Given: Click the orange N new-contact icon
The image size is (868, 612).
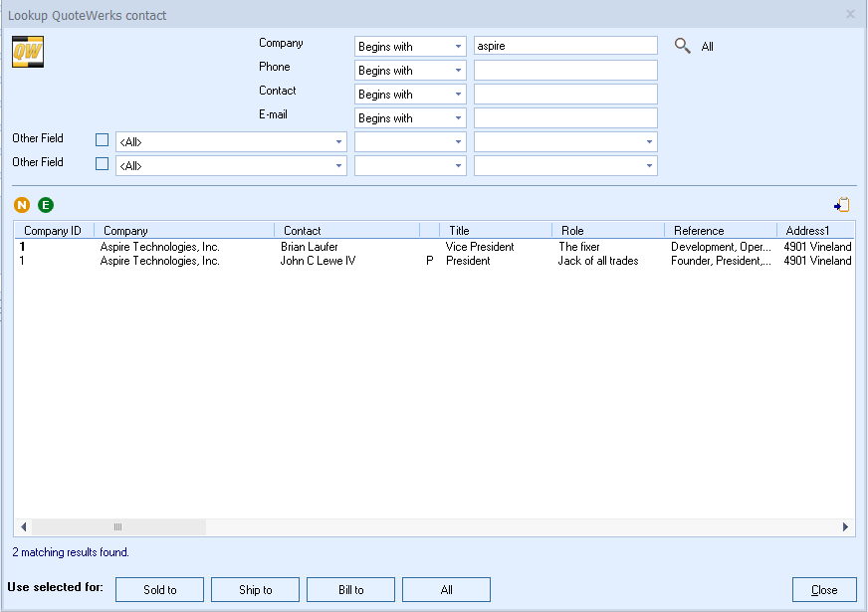Looking at the screenshot, I should click(21, 204).
